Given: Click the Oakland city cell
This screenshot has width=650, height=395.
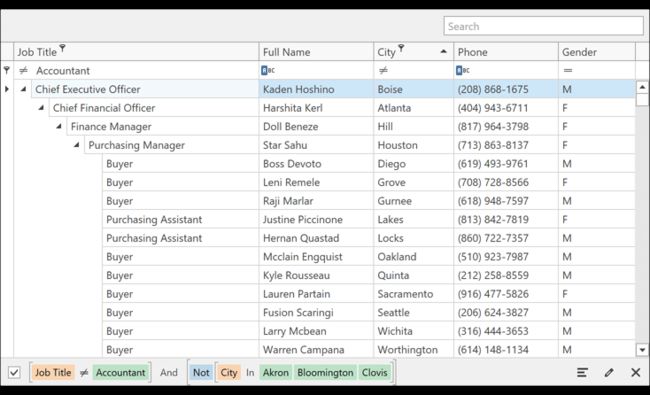Looking at the screenshot, I should 414,257.
